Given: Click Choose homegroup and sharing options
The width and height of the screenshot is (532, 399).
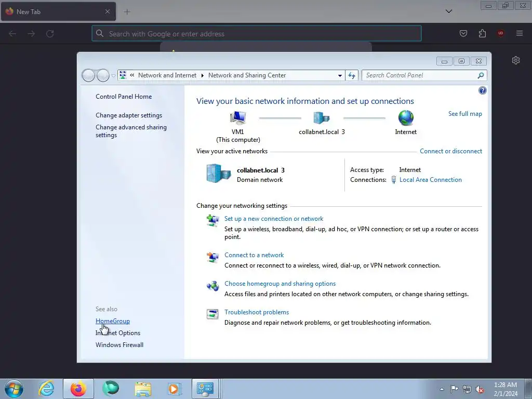Looking at the screenshot, I should pyautogui.click(x=280, y=284).
